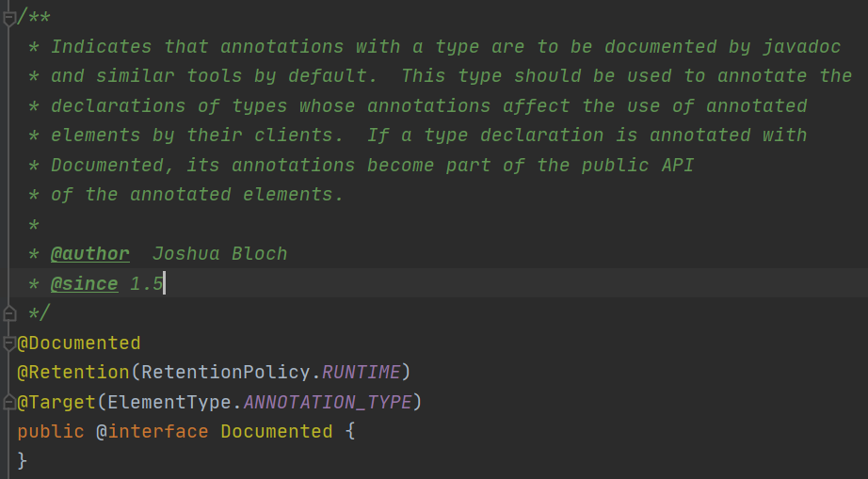Click the fold end marker beside @Target
This screenshot has width=868, height=479.
(x=9, y=402)
